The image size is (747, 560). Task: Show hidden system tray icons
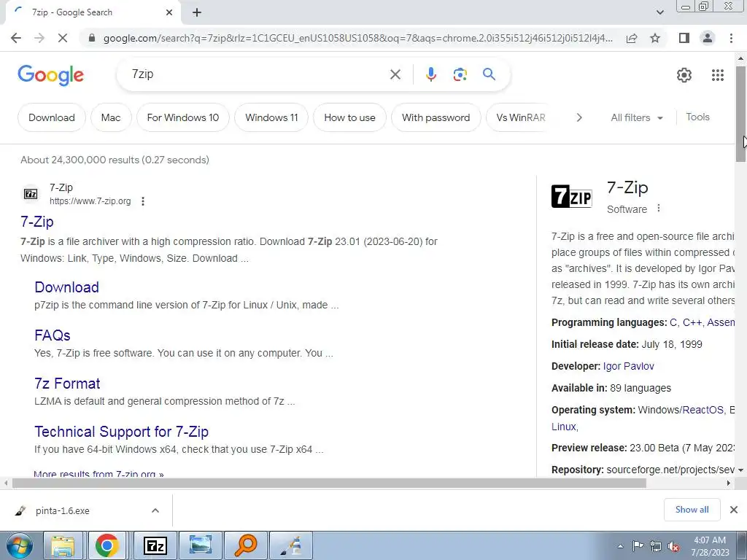point(620,546)
